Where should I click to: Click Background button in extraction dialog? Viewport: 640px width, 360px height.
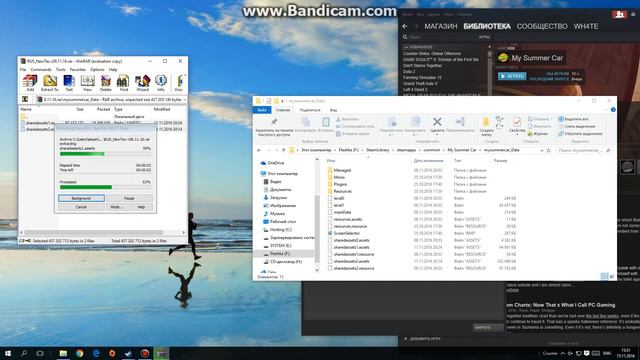(81, 198)
